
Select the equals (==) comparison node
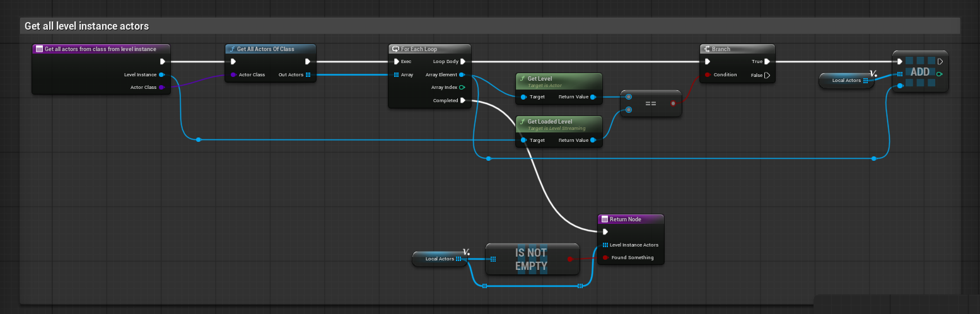[651, 103]
